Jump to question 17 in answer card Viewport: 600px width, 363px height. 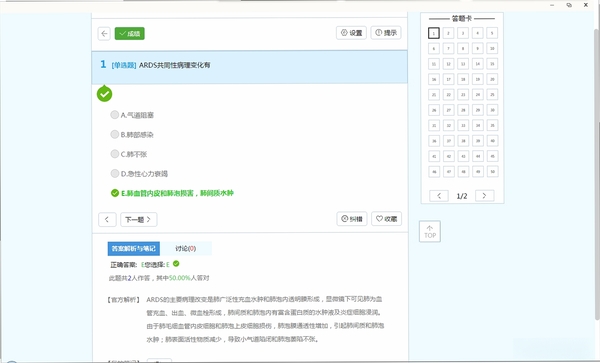448,79
